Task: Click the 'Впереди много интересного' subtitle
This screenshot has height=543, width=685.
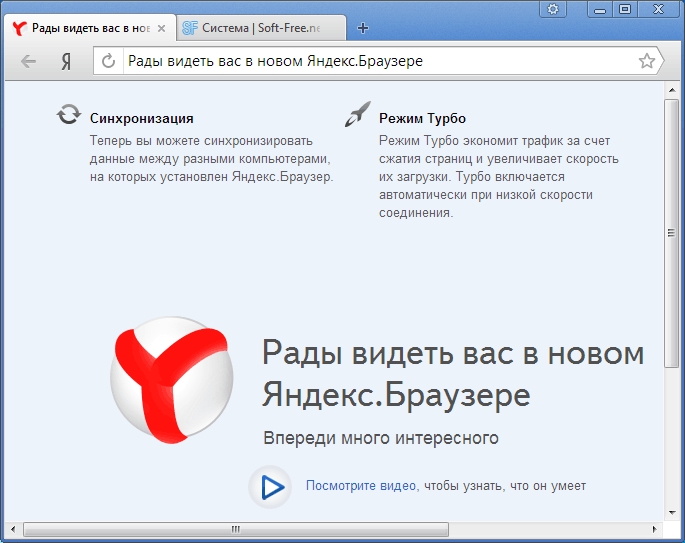Action: [x=381, y=438]
